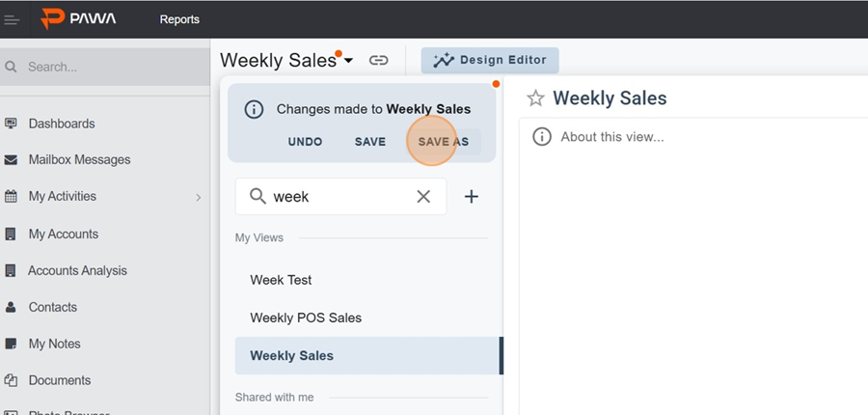The width and height of the screenshot is (868, 415).
Task: Undo changes to Weekly Sales
Action: (x=305, y=142)
